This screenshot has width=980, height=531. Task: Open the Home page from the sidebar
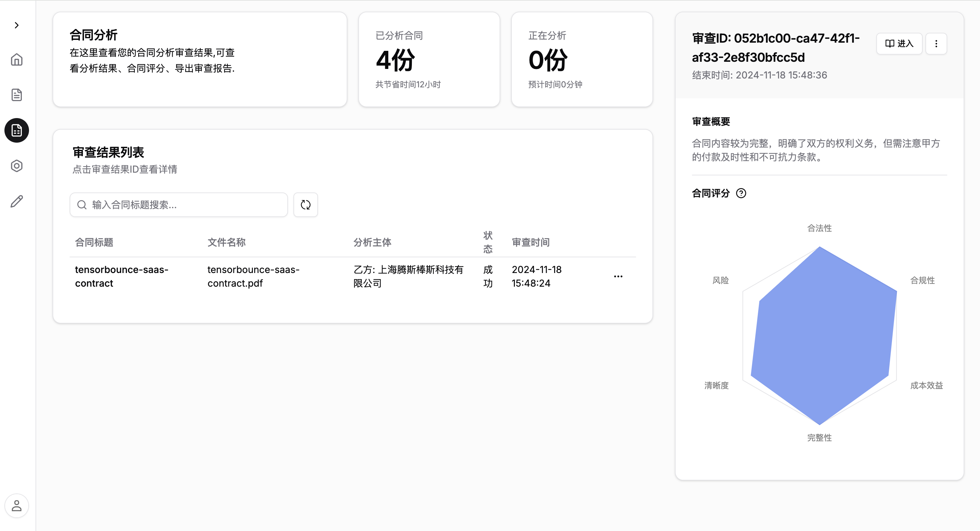click(16, 60)
